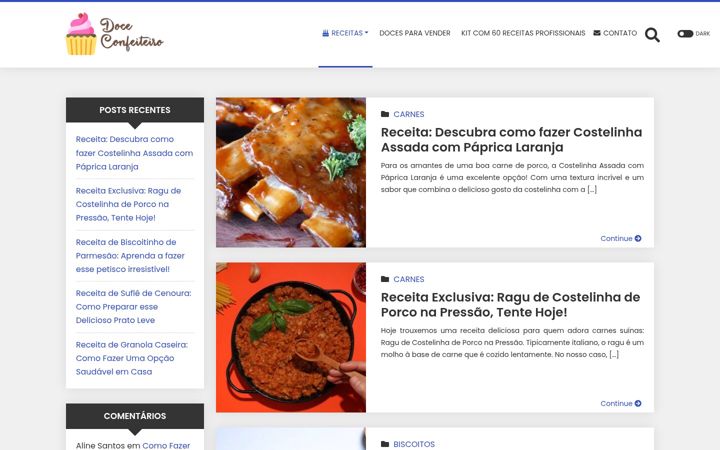Open article title Costelinha Assada com Páprica Laranja
Image resolution: width=720 pixels, height=450 pixels.
click(x=511, y=140)
